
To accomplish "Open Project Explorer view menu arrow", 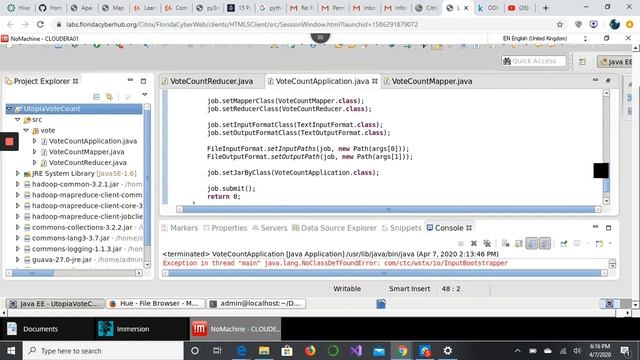I will [x=144, y=95].
